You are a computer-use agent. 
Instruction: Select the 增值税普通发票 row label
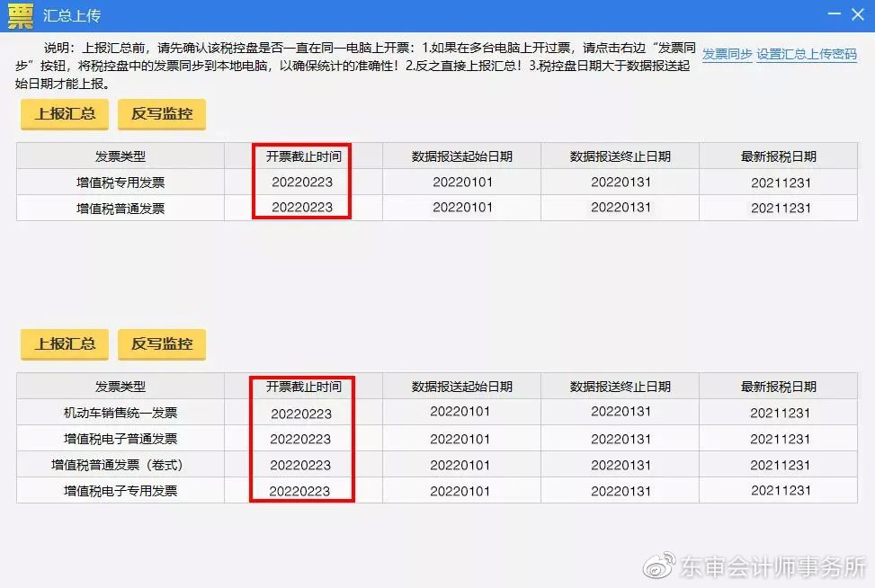coord(121,209)
